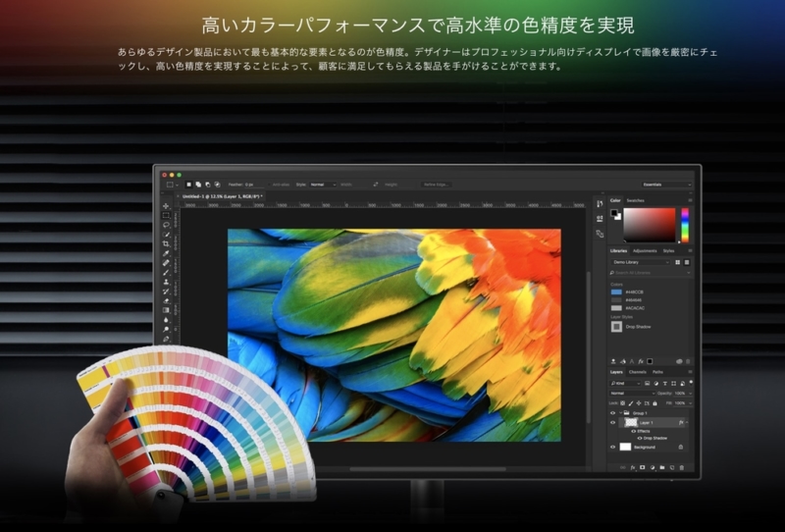Image resolution: width=785 pixels, height=532 pixels.
Task: Switch to the Paths tab
Action: (x=657, y=372)
